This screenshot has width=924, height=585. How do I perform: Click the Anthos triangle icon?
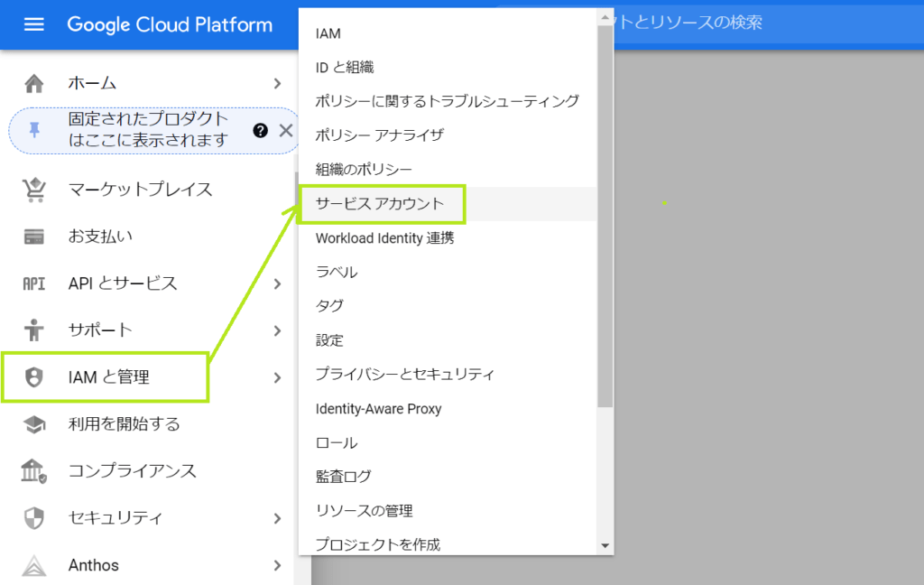(34, 565)
